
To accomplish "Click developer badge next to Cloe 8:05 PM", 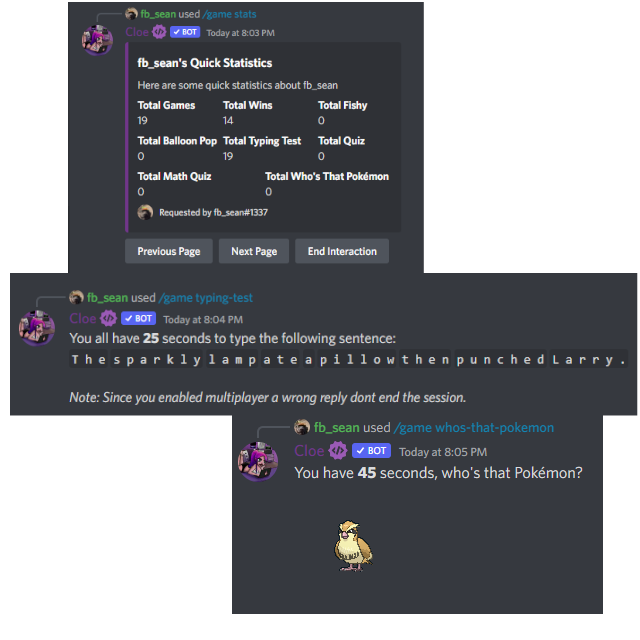I will pyautogui.click(x=338, y=451).
